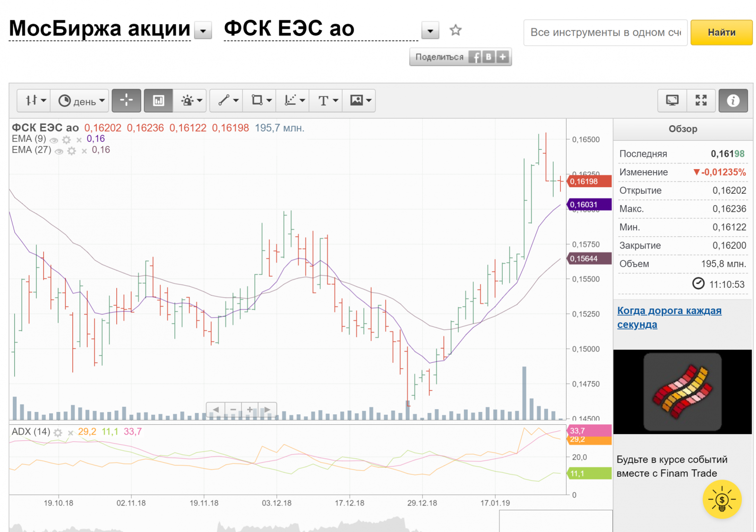Open the chart type bars menu
This screenshot has height=532, width=756.
[35, 100]
